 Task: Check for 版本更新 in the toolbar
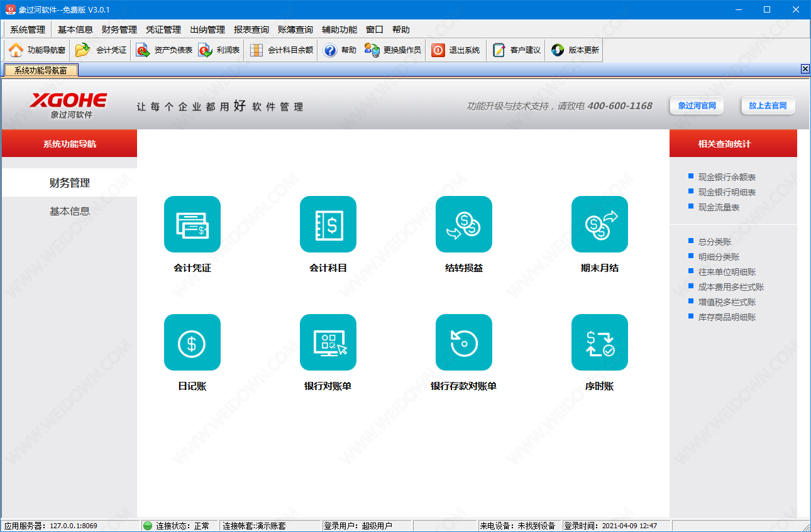click(575, 50)
